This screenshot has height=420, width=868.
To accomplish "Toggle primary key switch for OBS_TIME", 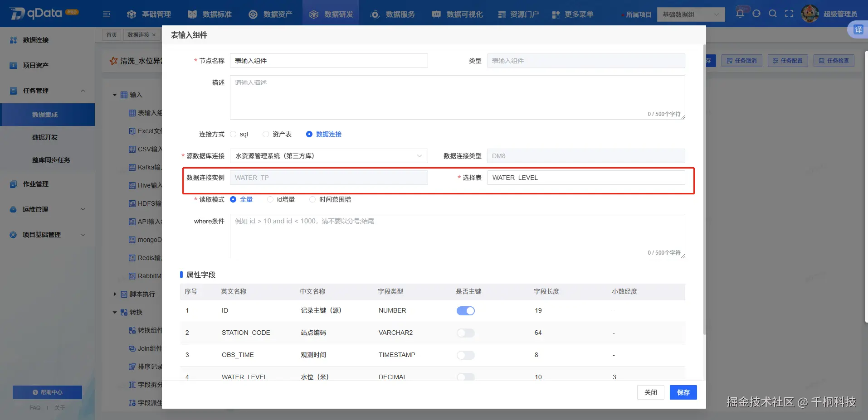I will pyautogui.click(x=466, y=355).
